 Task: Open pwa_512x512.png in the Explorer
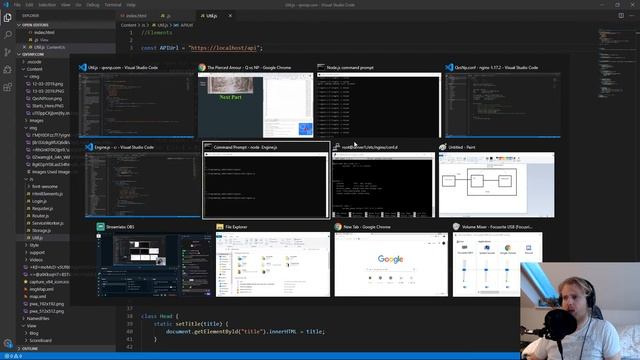(47, 311)
